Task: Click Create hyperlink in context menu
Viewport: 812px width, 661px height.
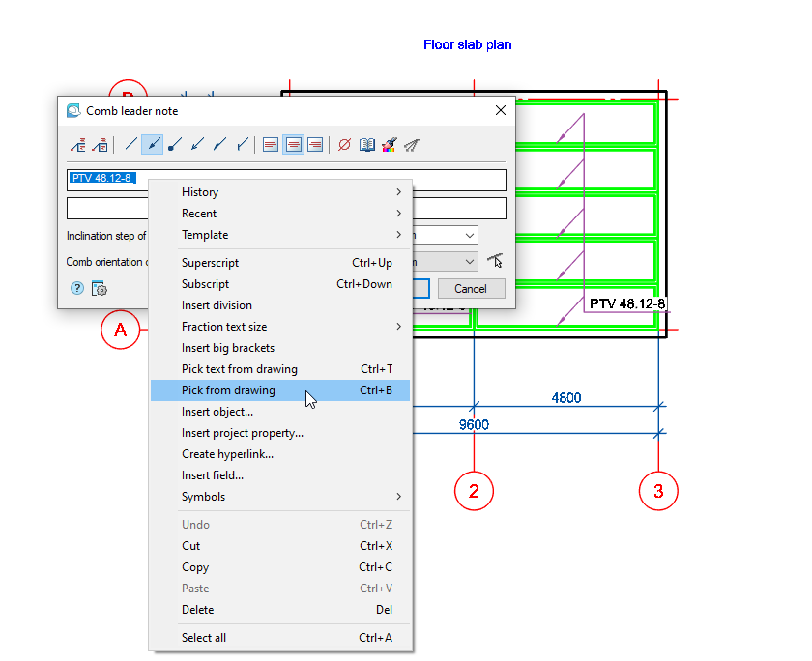Action: coord(227,454)
